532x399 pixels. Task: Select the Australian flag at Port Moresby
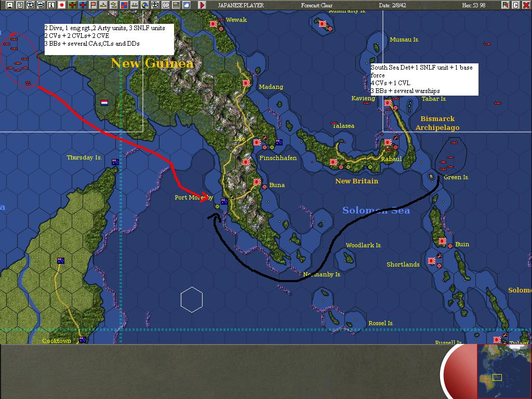click(x=224, y=202)
